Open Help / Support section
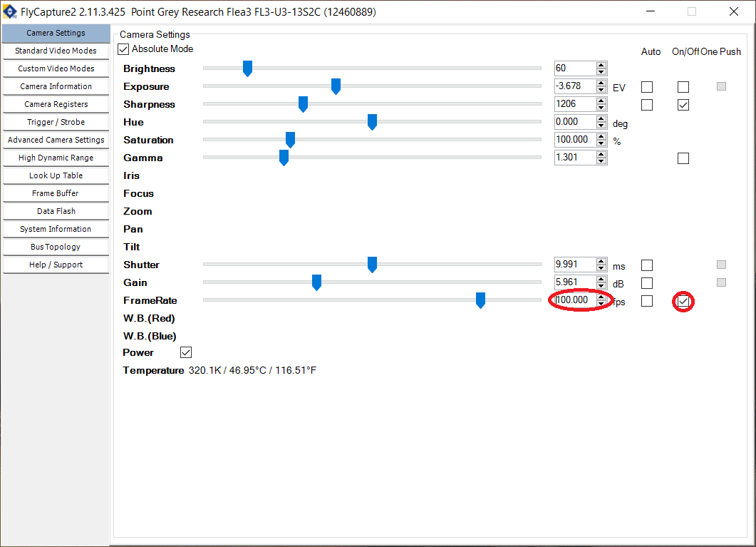756x547 pixels. point(56,265)
